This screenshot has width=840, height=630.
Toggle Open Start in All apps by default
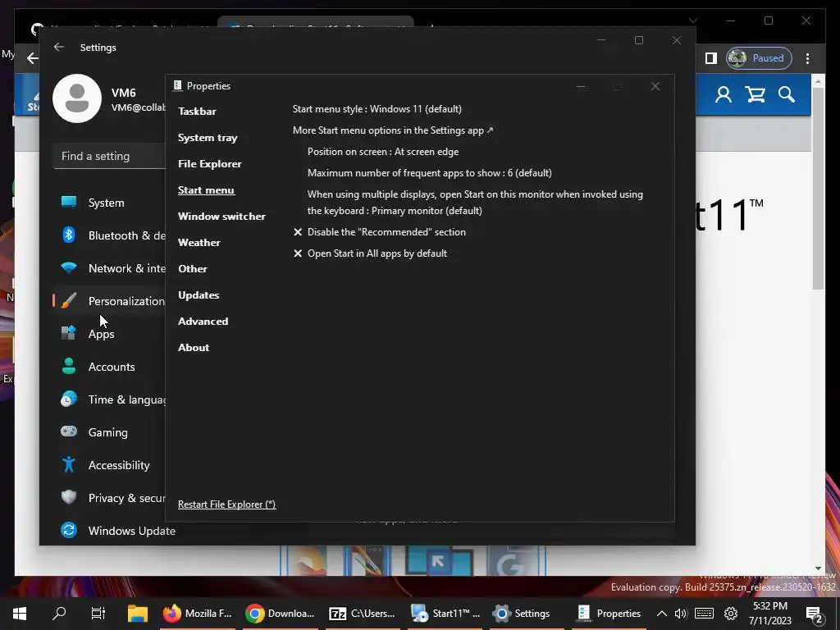tap(370, 253)
